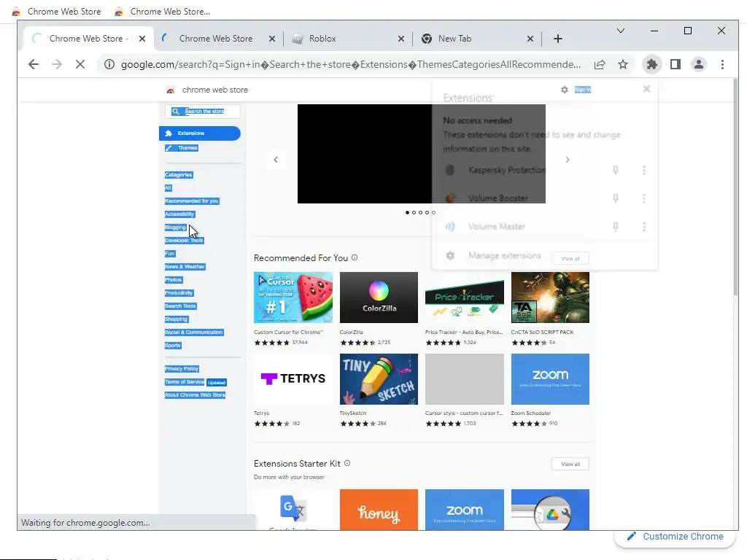Bookmark this page with the star icon

coord(623,64)
